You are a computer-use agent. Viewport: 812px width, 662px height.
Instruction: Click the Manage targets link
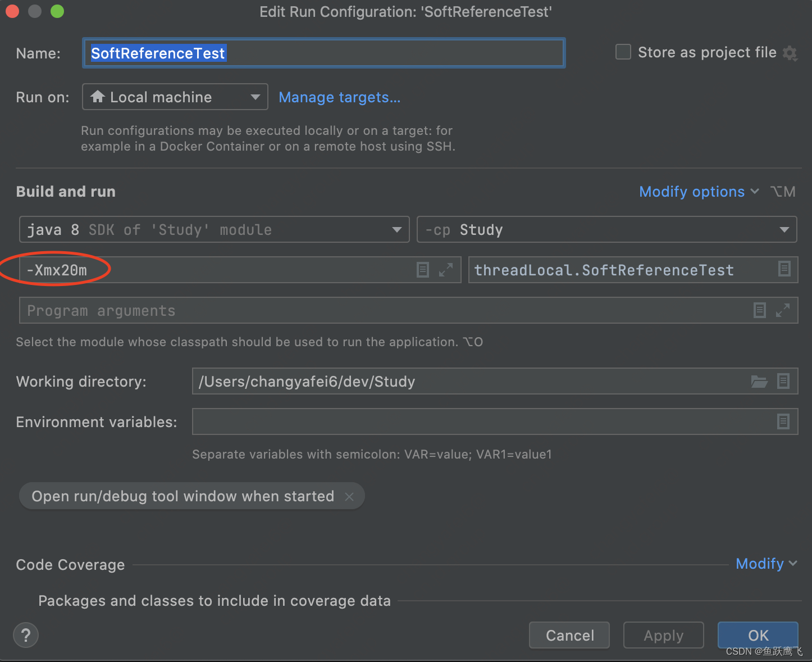339,97
